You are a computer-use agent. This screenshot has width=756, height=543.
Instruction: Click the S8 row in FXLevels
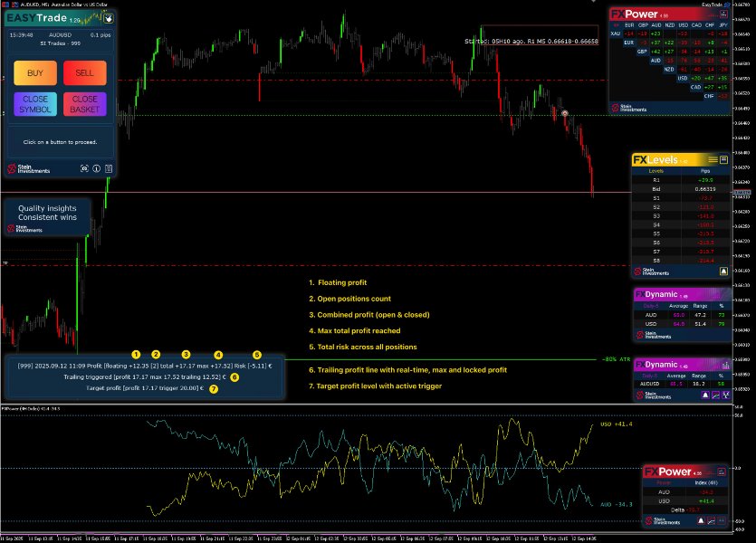pyautogui.click(x=680, y=261)
